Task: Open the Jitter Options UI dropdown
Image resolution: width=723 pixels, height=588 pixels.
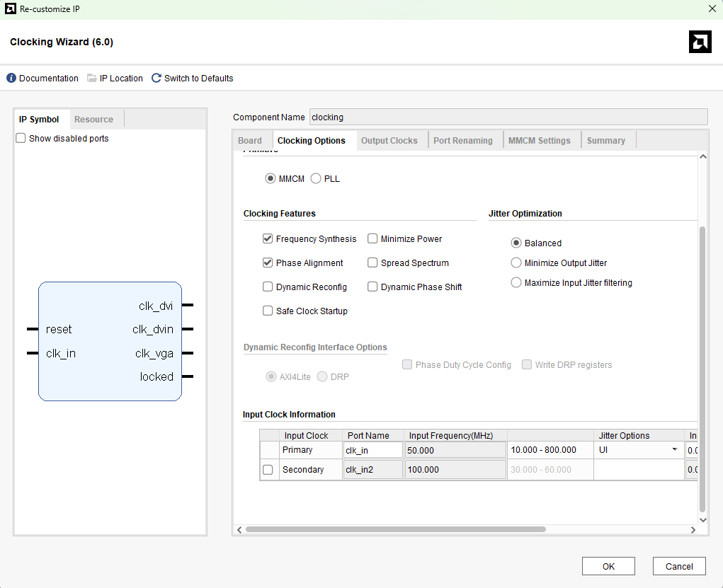Action: (675, 450)
